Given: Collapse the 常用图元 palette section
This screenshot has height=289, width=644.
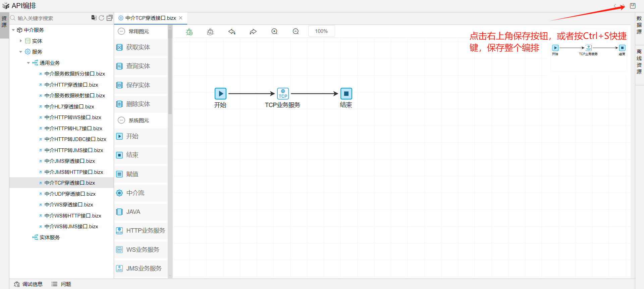Looking at the screenshot, I should click(121, 32).
